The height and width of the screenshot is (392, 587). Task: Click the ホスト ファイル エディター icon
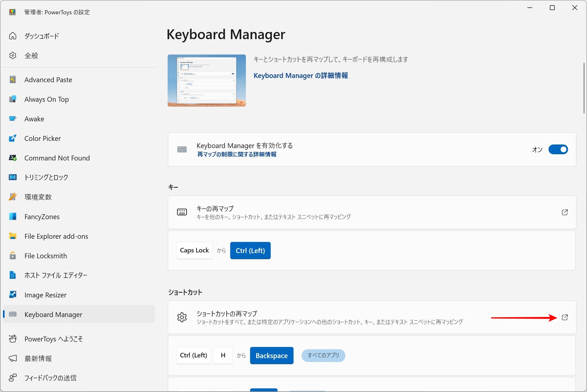tap(13, 275)
